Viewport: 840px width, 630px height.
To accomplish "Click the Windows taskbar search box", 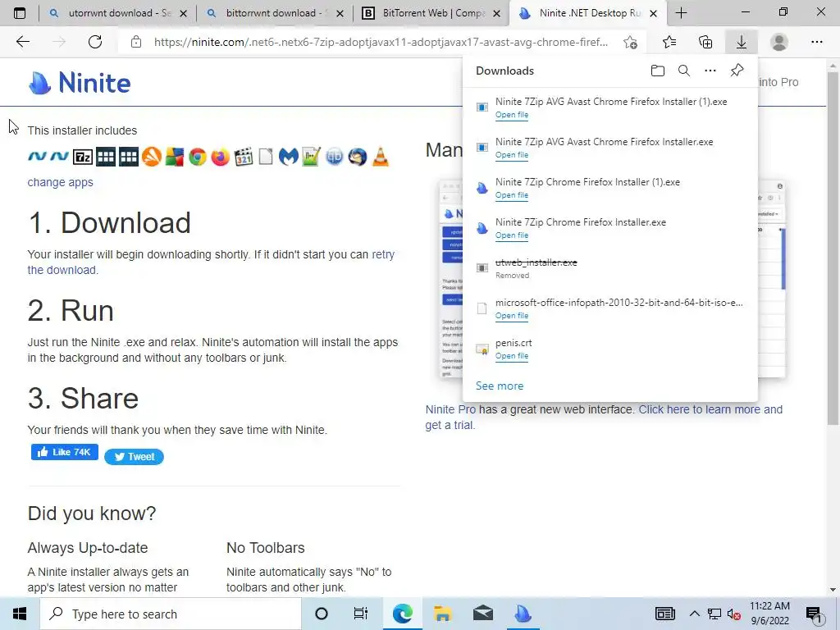I will pyautogui.click(x=171, y=614).
